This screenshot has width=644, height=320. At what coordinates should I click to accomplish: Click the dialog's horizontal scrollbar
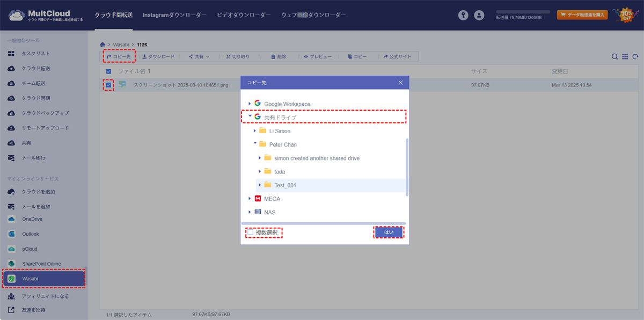tap(324, 223)
